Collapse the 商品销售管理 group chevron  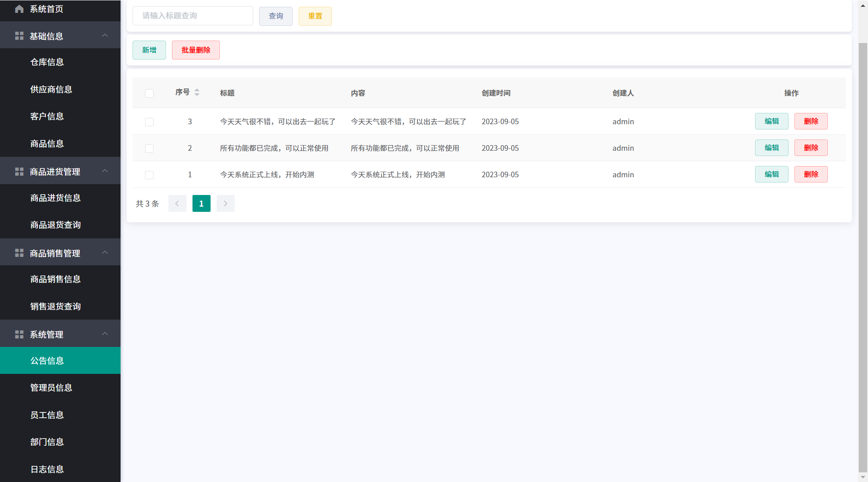click(x=105, y=252)
